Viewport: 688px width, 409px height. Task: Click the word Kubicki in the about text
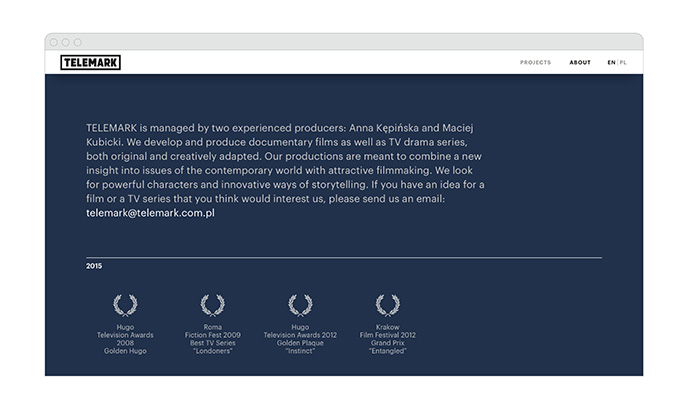(104, 143)
